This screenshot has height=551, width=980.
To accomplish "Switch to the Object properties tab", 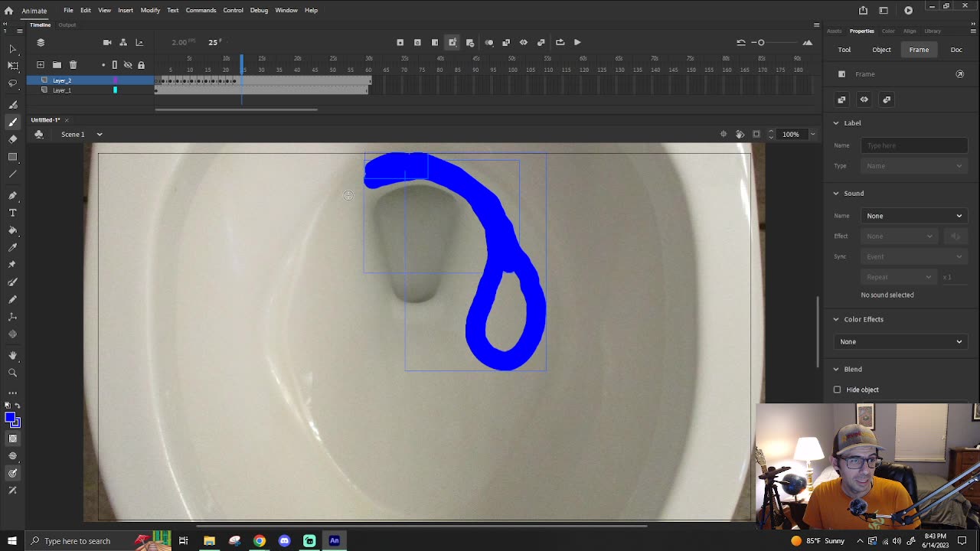I will tap(881, 50).
